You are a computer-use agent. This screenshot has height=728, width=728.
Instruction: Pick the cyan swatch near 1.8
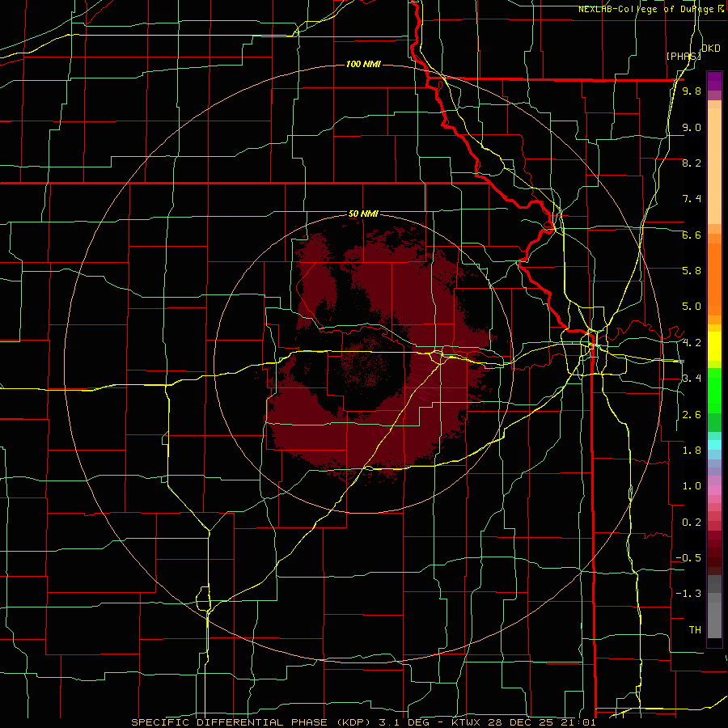pos(714,445)
